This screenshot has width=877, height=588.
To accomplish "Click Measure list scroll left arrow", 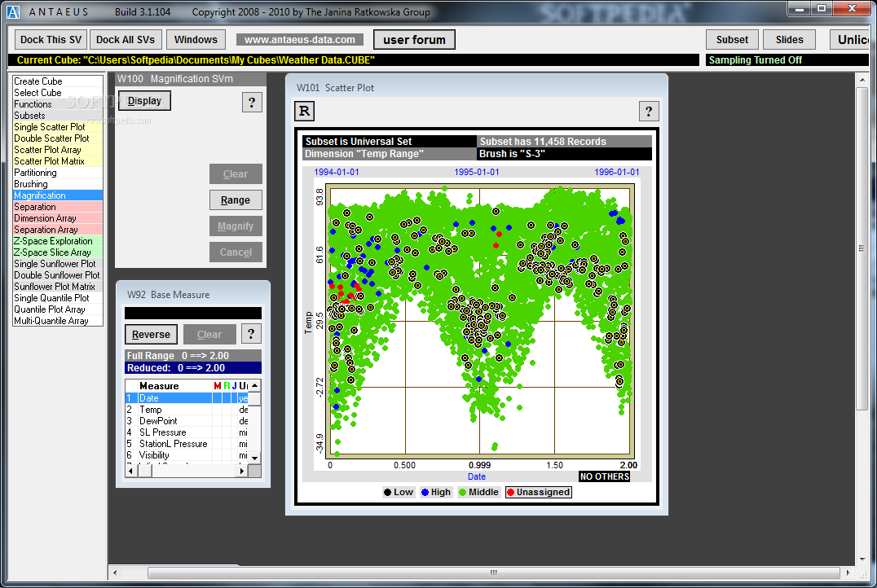I will click(x=131, y=472).
